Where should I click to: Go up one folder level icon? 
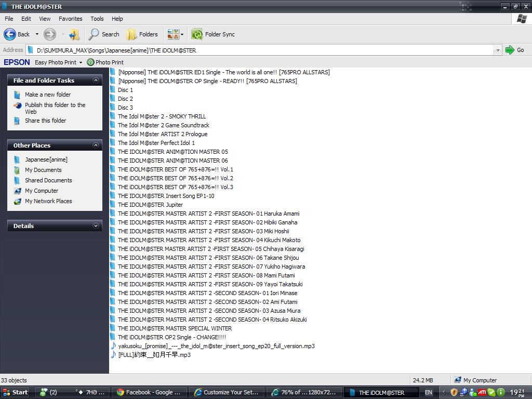74,34
